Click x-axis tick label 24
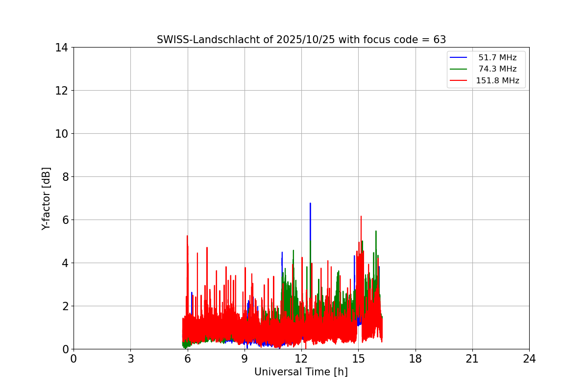The image size is (588, 392). click(x=529, y=359)
